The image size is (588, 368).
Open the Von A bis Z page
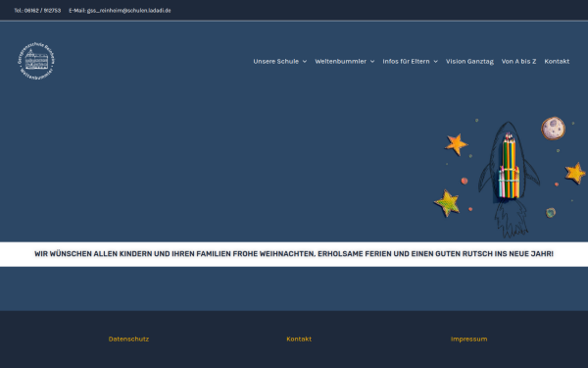coord(518,61)
